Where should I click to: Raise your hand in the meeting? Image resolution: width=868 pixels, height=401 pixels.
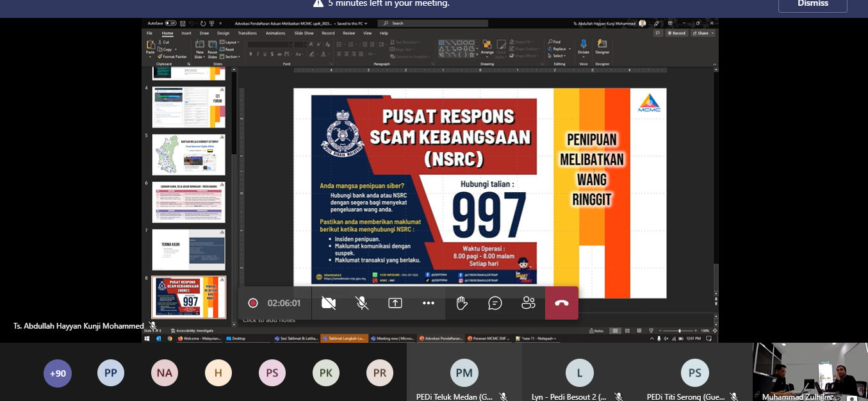[x=462, y=303]
